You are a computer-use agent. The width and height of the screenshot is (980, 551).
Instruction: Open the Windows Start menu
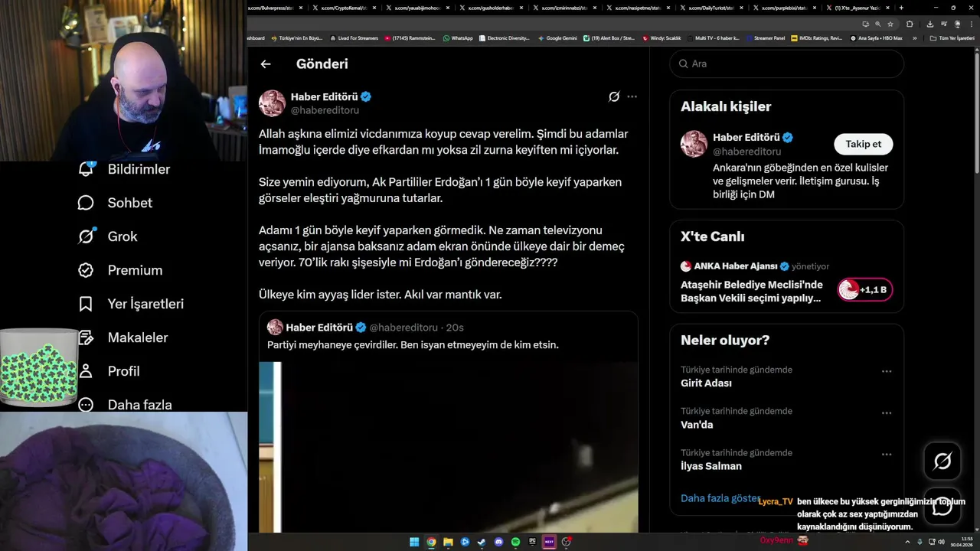(x=414, y=542)
